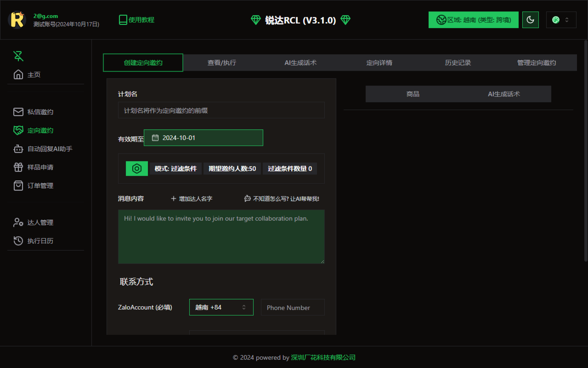Select the 私信邀约 envelope icon in sidebar

[18, 111]
